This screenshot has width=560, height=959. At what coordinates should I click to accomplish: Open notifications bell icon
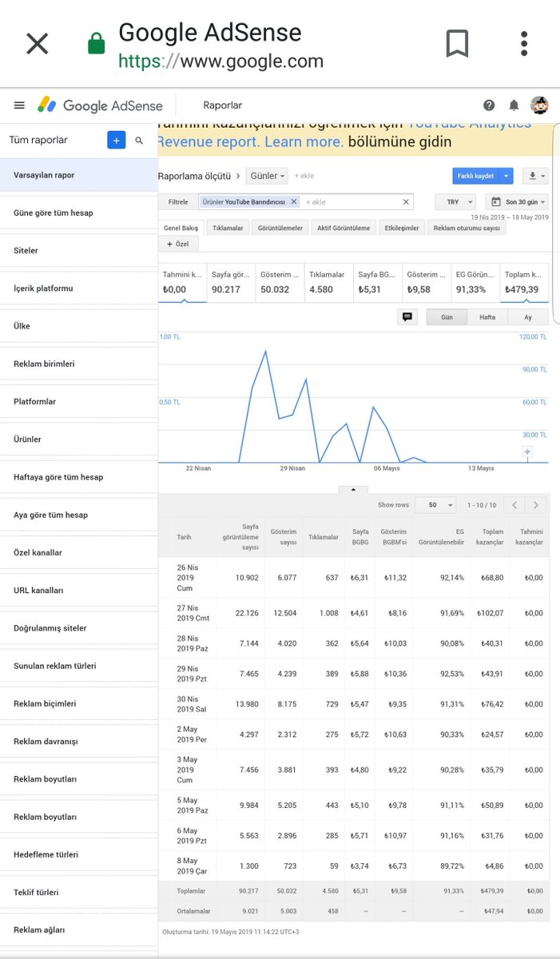(x=514, y=105)
